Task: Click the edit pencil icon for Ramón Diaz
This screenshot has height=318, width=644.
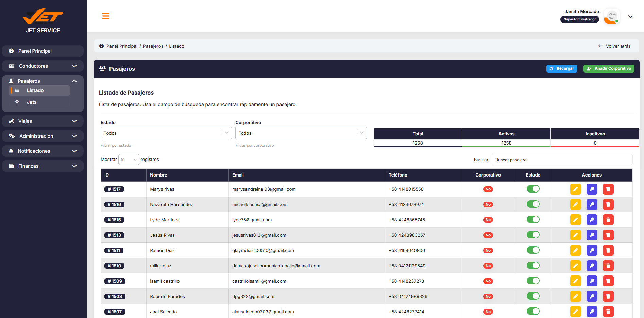Action: pyautogui.click(x=575, y=250)
